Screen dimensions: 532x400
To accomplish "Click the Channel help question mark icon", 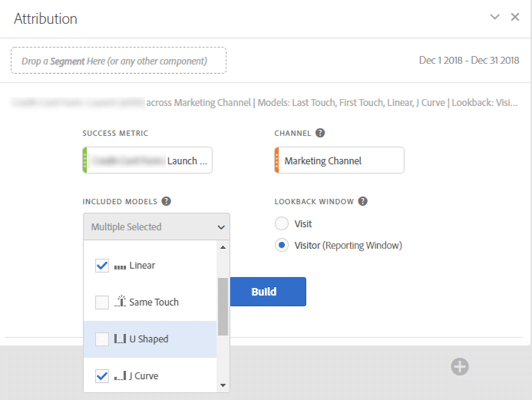I will coord(320,133).
